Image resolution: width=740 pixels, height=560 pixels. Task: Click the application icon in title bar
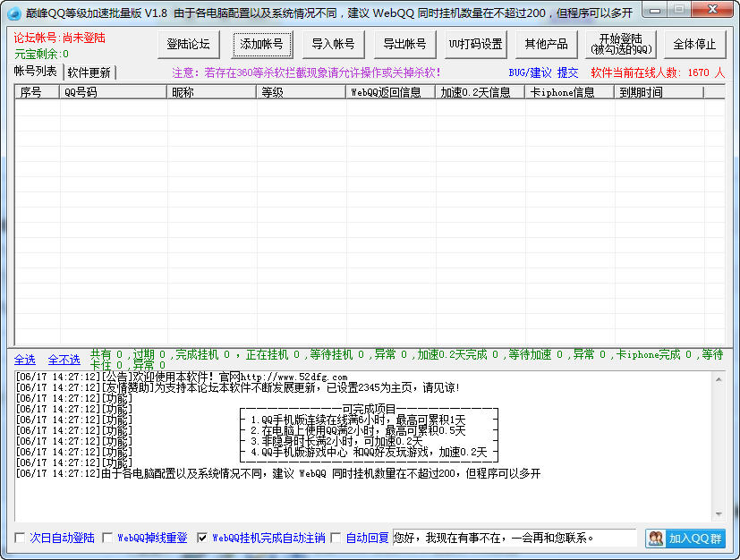(x=14, y=13)
